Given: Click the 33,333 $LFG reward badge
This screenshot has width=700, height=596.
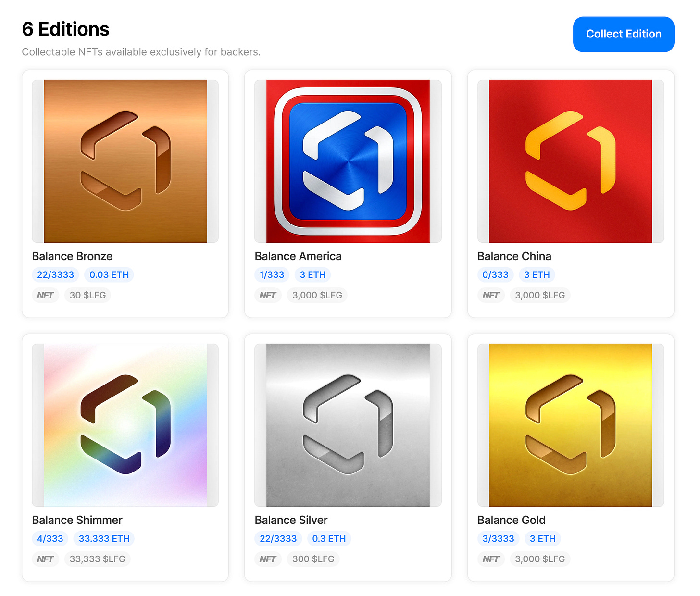Looking at the screenshot, I should click(x=98, y=559).
